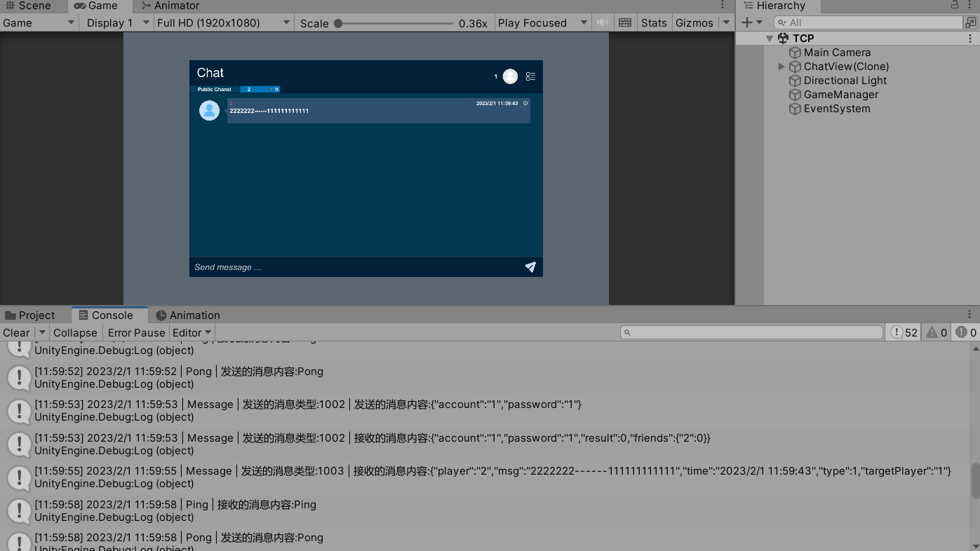Toggle info messages filter showing 52
The width and height of the screenshot is (980, 551).
[904, 333]
